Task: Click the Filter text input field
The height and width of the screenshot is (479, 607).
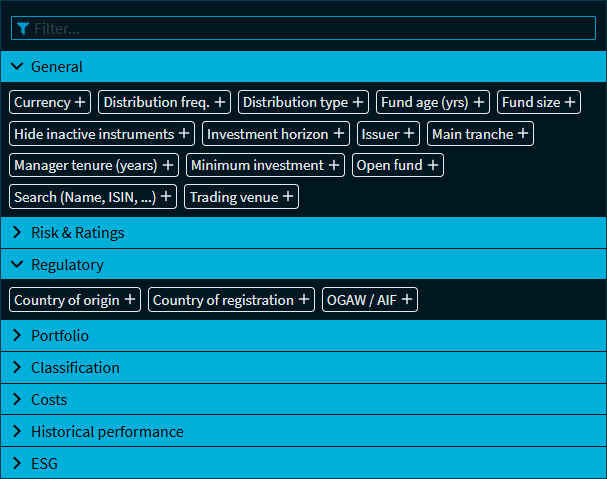Action: (310, 29)
